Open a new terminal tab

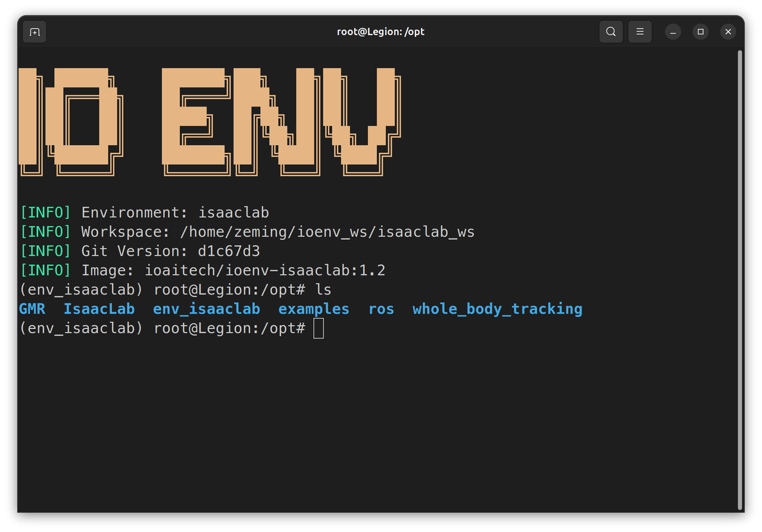[35, 32]
